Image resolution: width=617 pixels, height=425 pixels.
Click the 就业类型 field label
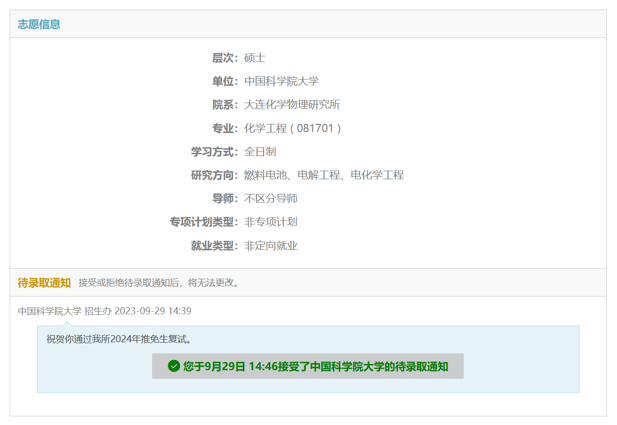coord(214,245)
